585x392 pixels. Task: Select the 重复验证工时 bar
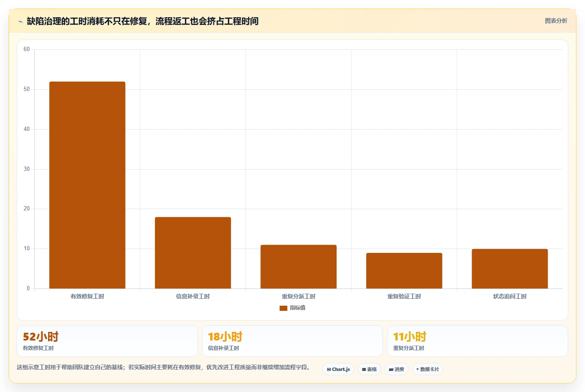pos(404,270)
